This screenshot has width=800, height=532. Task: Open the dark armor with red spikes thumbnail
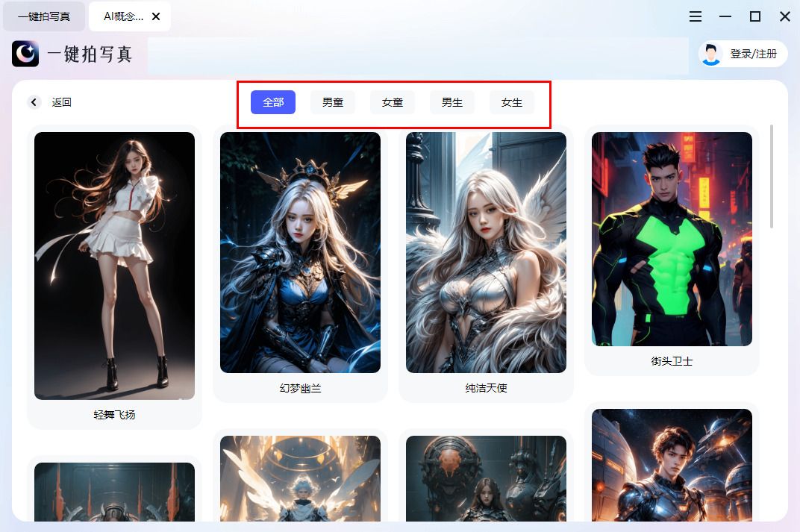(114, 492)
